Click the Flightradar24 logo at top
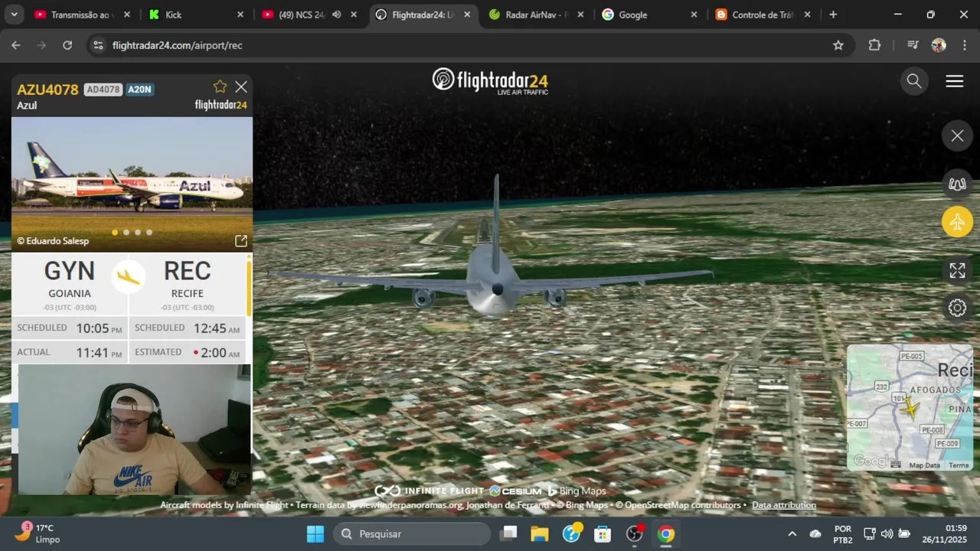Screen dimensions: 980x551 click(490, 80)
